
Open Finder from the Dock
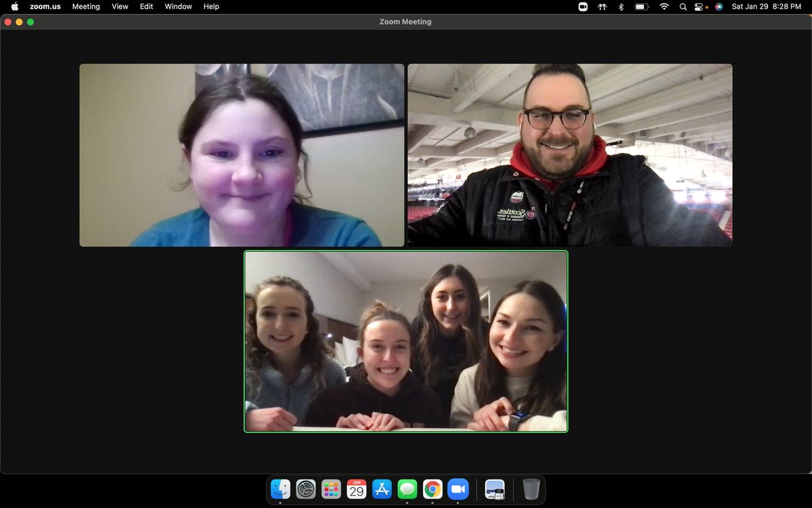pyautogui.click(x=280, y=488)
